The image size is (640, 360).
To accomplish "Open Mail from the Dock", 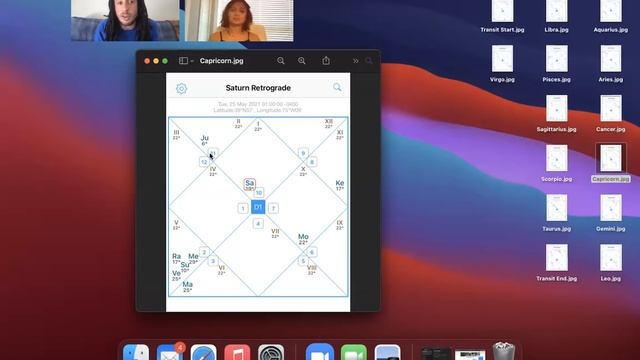I will click(x=170, y=352).
